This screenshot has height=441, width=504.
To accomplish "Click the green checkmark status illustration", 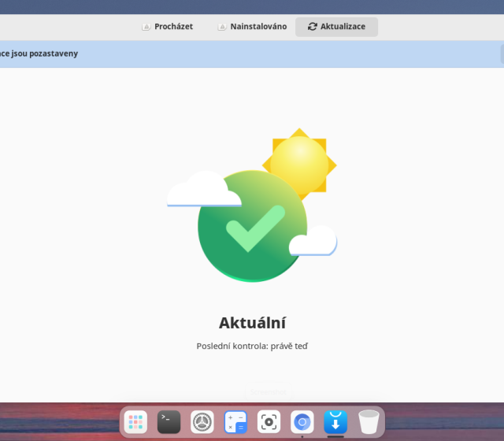I will point(250,228).
